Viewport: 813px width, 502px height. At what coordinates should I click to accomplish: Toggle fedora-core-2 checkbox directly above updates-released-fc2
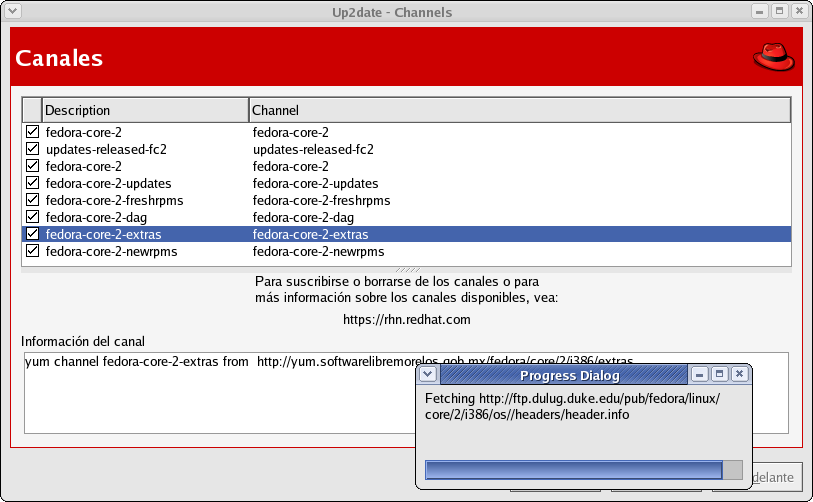coord(32,132)
